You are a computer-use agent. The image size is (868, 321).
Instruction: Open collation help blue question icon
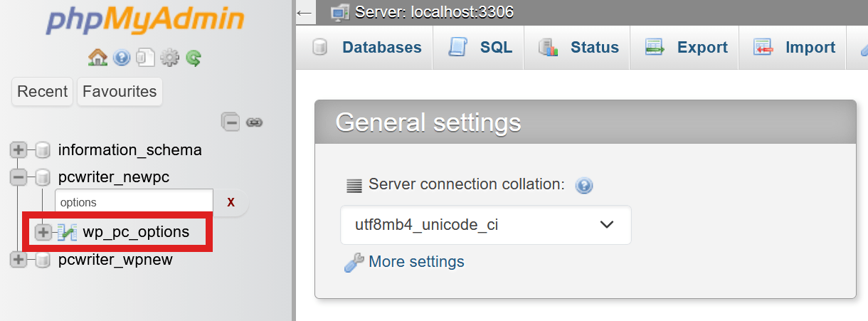click(584, 186)
